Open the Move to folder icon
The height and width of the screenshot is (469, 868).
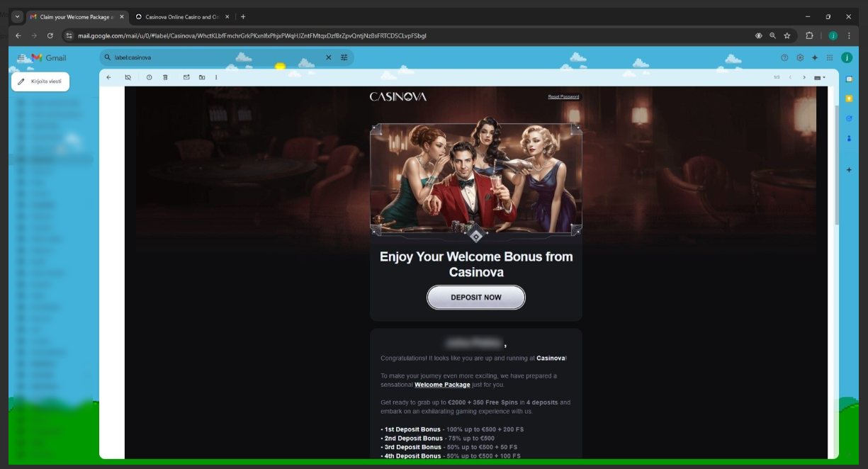point(202,77)
